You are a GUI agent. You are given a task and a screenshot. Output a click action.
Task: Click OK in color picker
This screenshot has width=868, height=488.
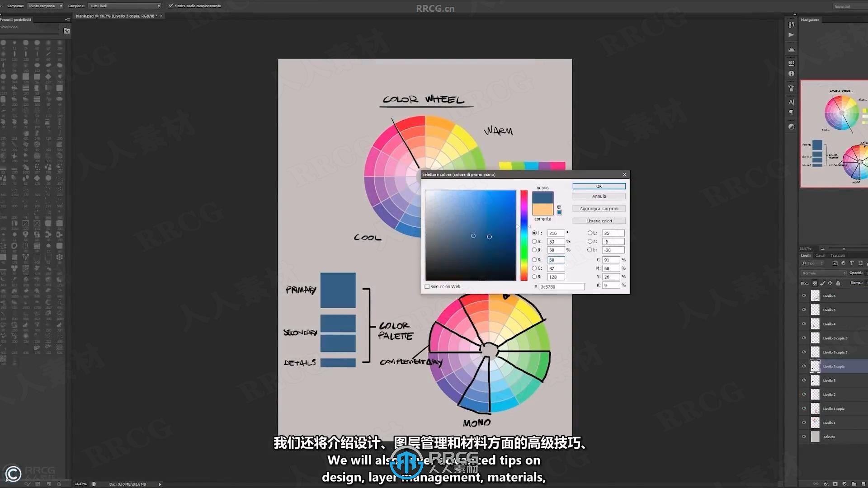[599, 186]
